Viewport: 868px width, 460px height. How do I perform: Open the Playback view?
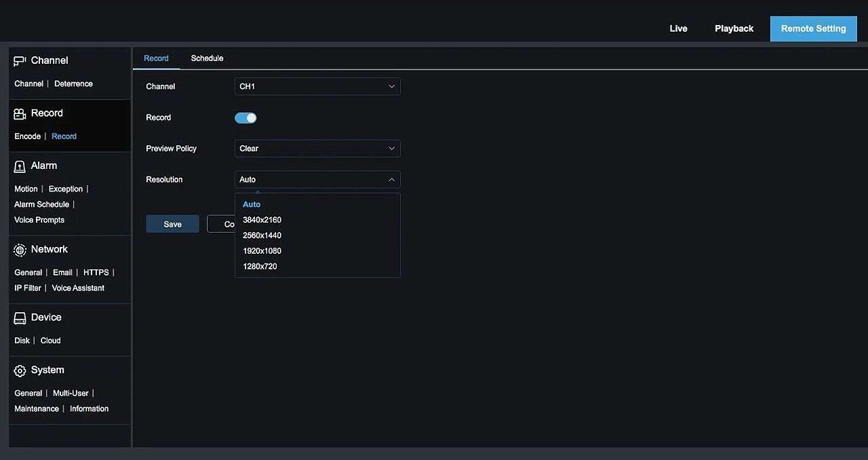[734, 28]
